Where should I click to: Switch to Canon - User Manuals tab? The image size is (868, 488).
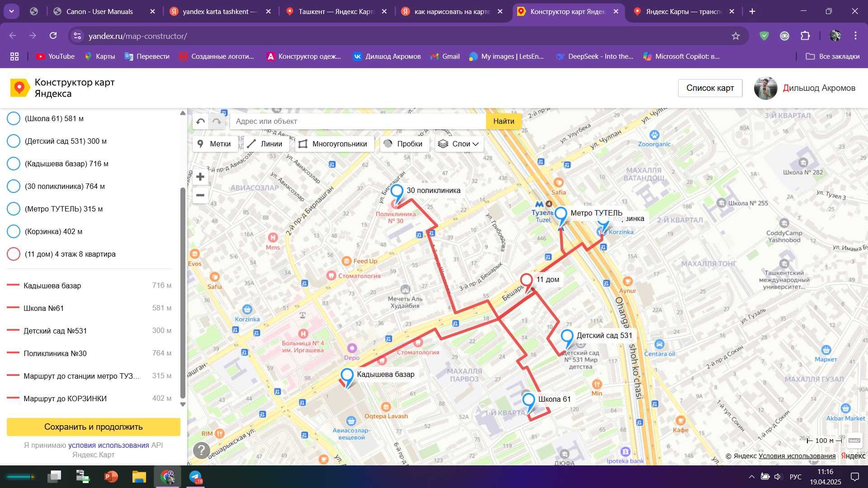click(x=104, y=11)
